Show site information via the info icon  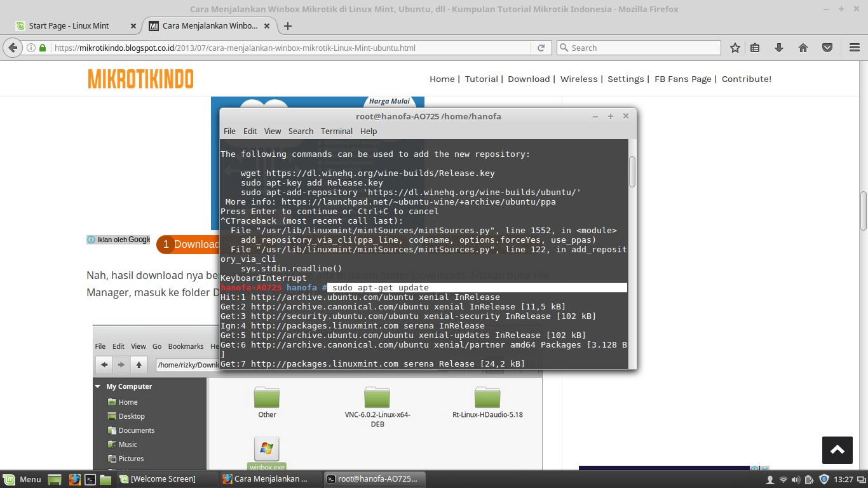click(31, 48)
